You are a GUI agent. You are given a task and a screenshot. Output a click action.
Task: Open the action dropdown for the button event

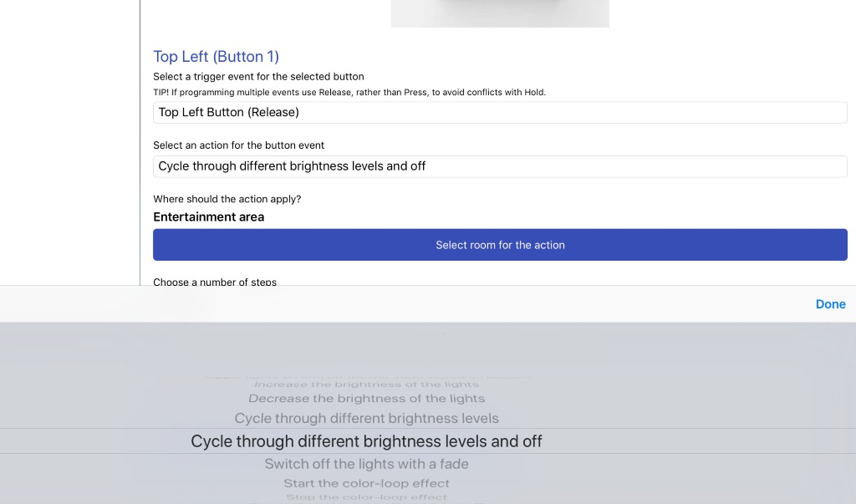pyautogui.click(x=500, y=166)
